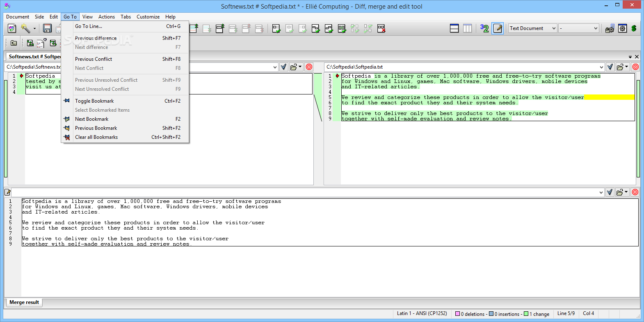Open the Side menu

point(39,17)
